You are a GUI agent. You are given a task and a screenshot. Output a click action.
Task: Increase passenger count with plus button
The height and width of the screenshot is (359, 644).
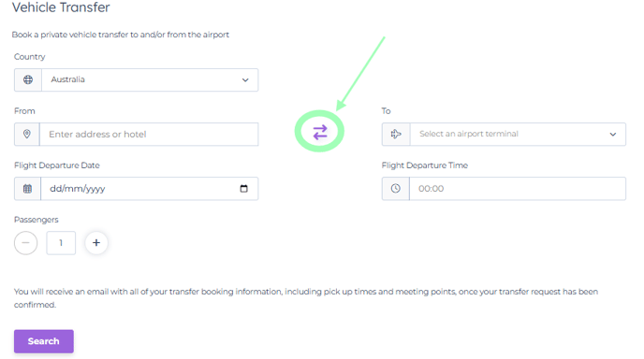[x=96, y=243]
